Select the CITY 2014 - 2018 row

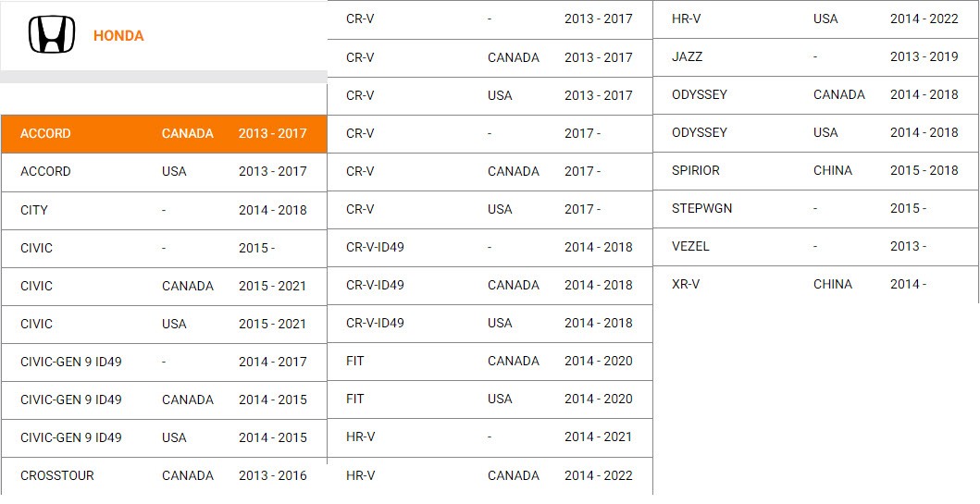click(x=164, y=211)
